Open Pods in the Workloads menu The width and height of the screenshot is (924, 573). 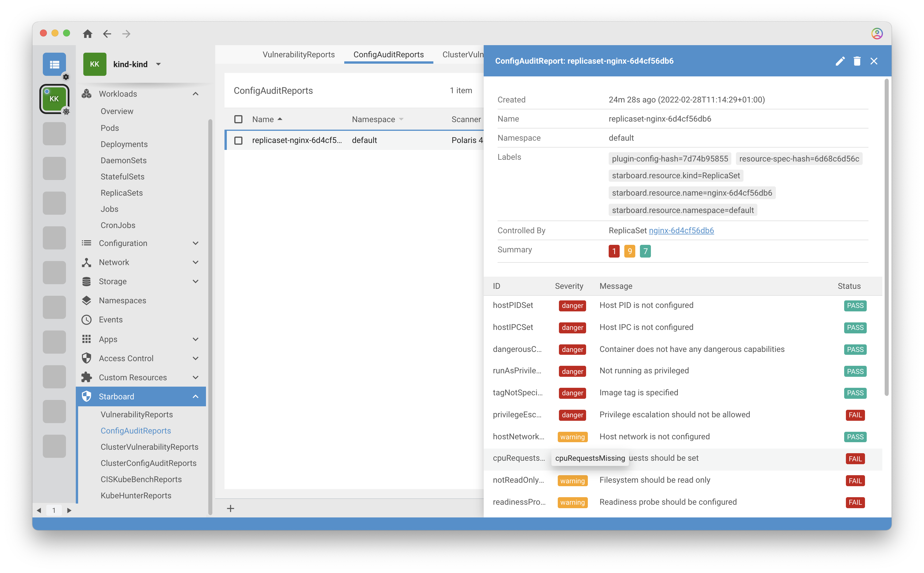tap(109, 128)
